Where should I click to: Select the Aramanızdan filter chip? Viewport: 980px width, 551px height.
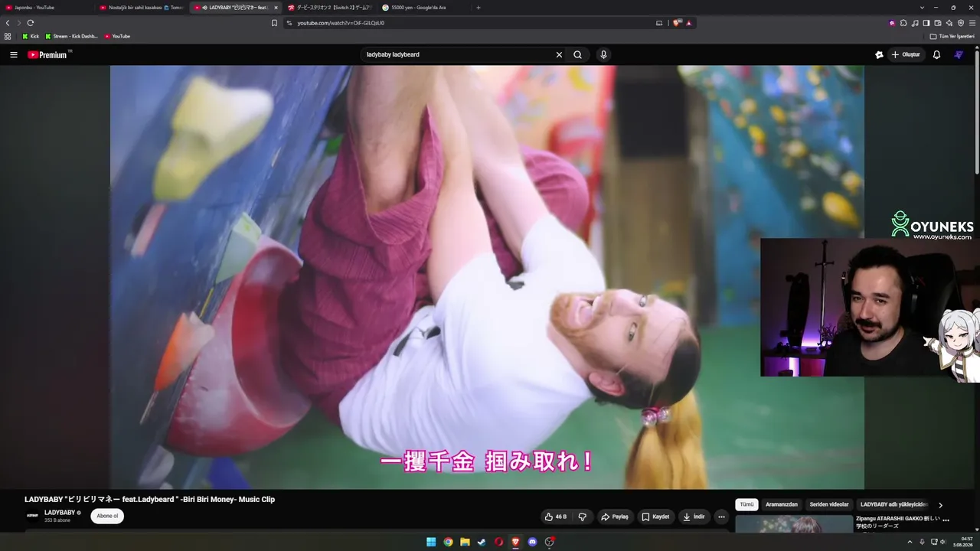pyautogui.click(x=782, y=504)
